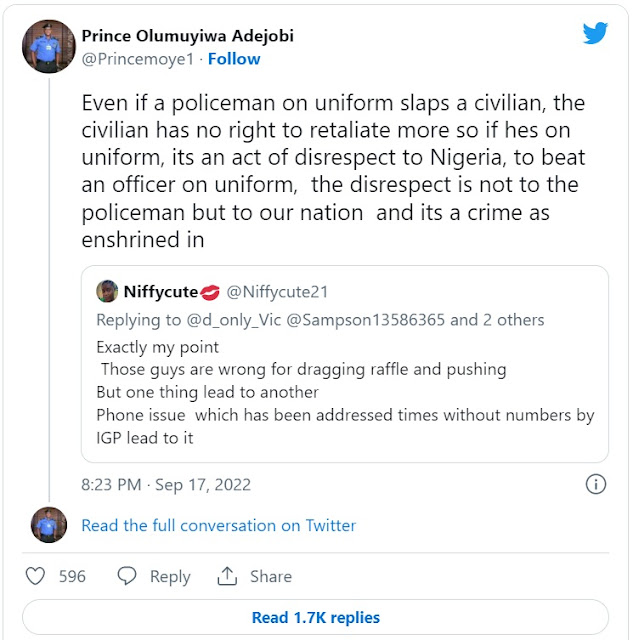Open the 8:23 PM · Sep 17, 2022 timestamp

coord(166,485)
